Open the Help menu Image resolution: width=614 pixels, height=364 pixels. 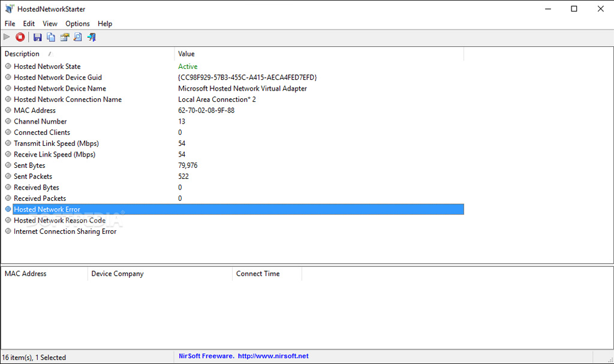coord(105,23)
